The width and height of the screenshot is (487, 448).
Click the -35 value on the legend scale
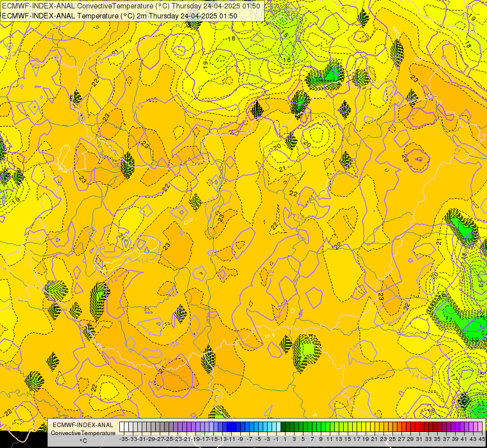click(123, 439)
